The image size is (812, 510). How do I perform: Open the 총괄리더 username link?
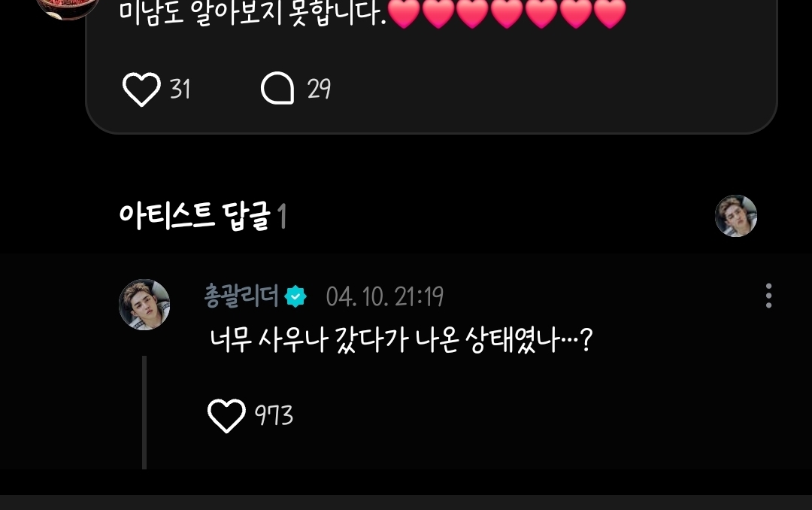(241, 296)
